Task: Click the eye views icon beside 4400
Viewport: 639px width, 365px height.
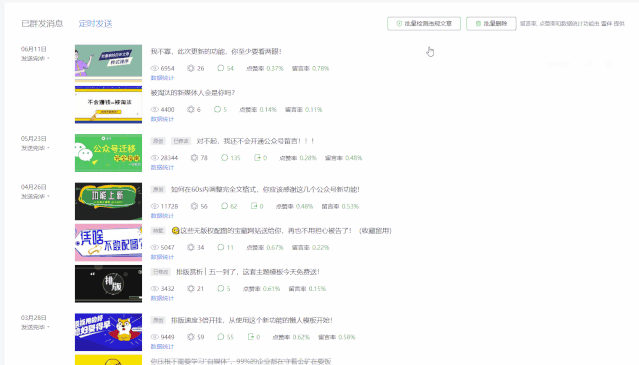Action: (x=154, y=109)
